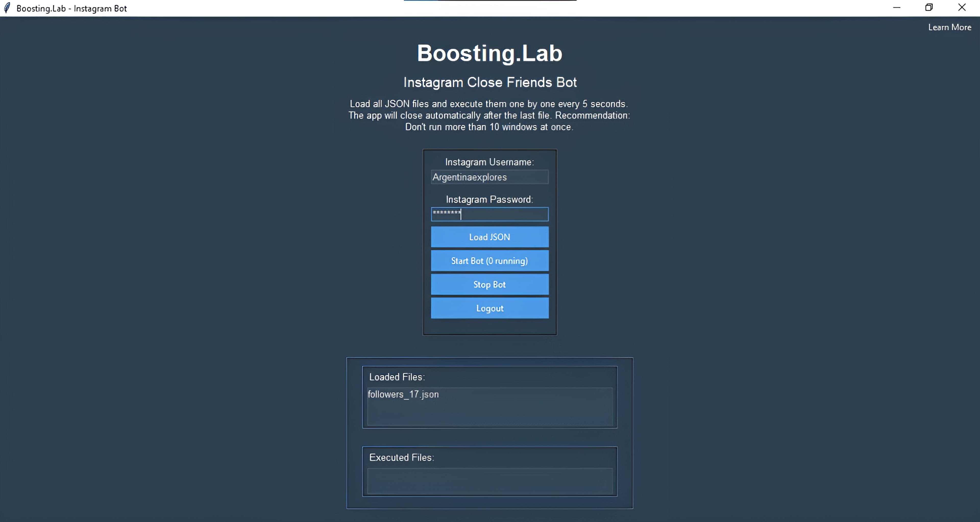Click the 'Load all JSON files' instruction line
Image resolution: width=980 pixels, height=522 pixels.
click(x=489, y=104)
